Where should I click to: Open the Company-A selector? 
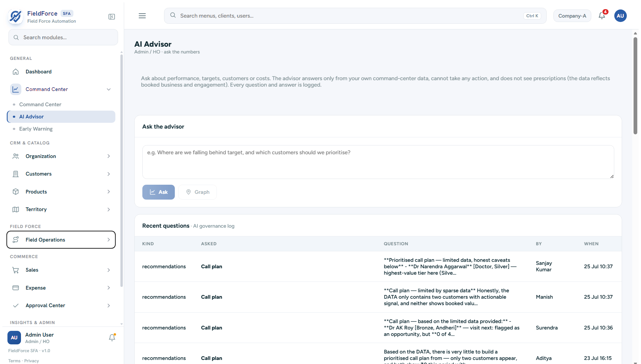572,16
